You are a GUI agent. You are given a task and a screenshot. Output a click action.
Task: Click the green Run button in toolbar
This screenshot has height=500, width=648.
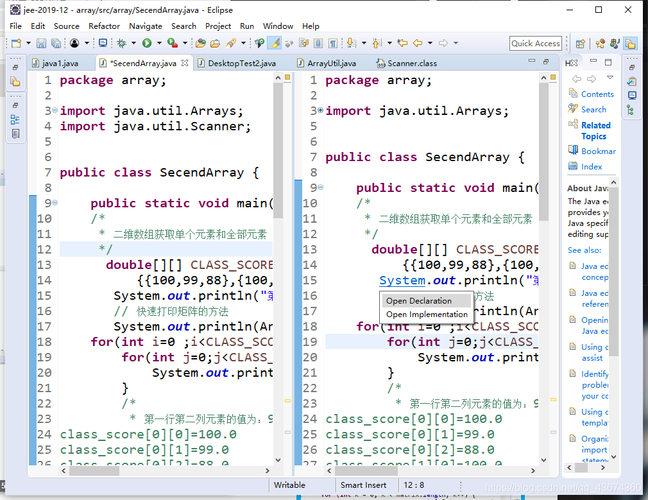[x=146, y=43]
